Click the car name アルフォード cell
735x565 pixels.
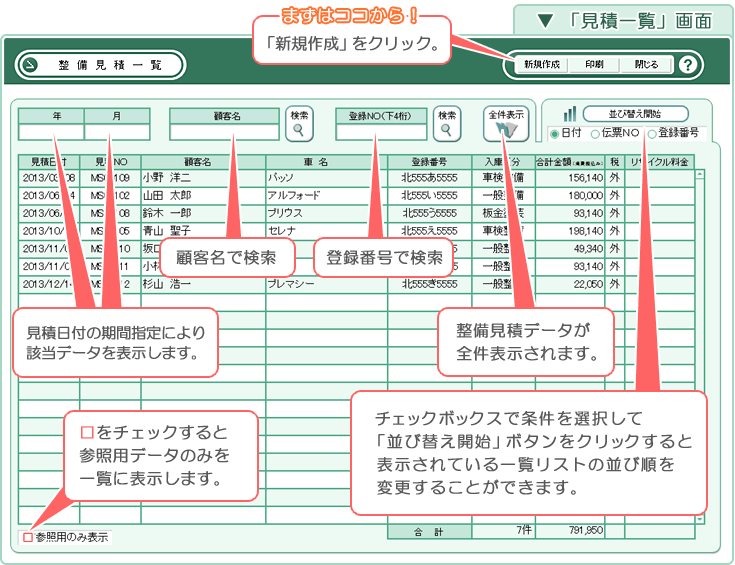point(327,196)
